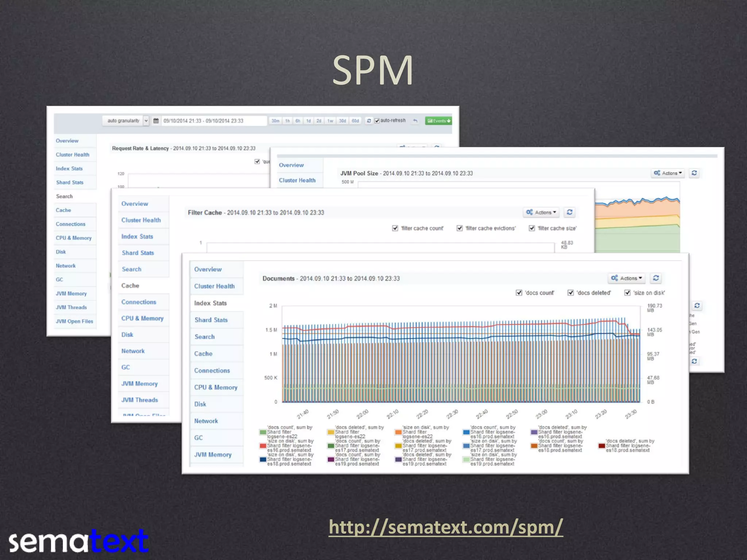Click the Documents chart plot area
The width and height of the screenshot is (747, 560).
coord(461,354)
